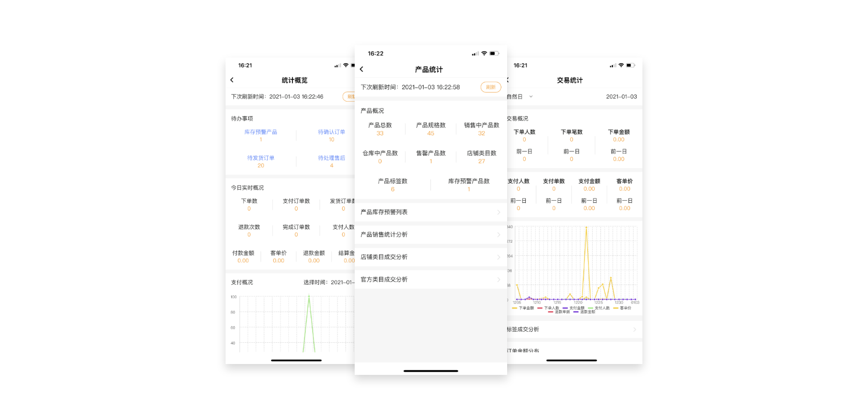
Task: Open 标签成交分析 row in 交易统计
Action: (575, 329)
